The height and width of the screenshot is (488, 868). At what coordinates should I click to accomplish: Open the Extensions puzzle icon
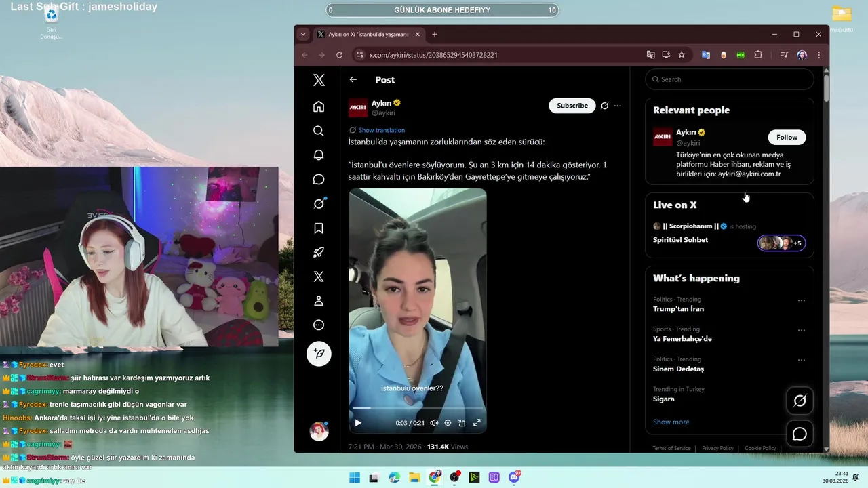point(758,55)
